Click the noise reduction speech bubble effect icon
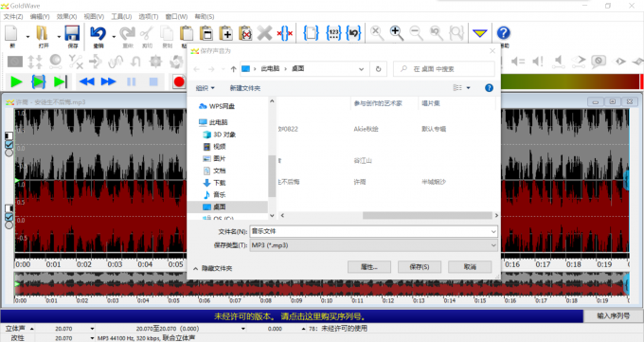Image resolution: width=644 pixels, height=342 pixels. (x=599, y=62)
